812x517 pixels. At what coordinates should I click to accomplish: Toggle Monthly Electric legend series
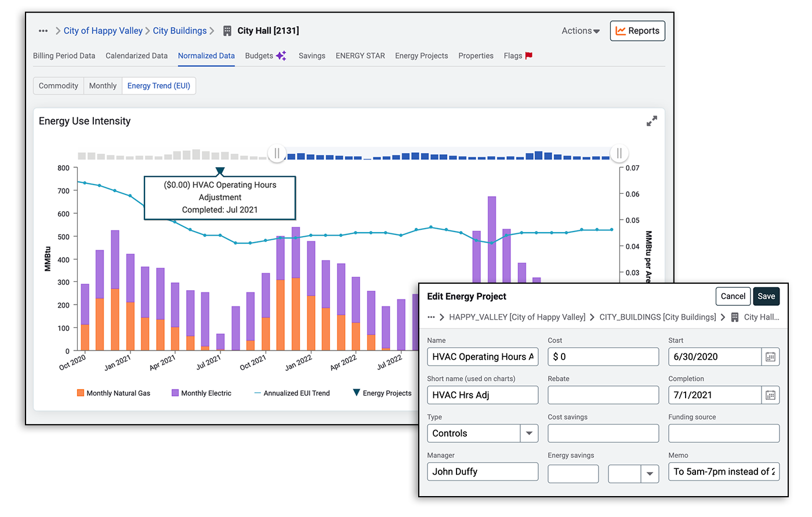point(201,393)
